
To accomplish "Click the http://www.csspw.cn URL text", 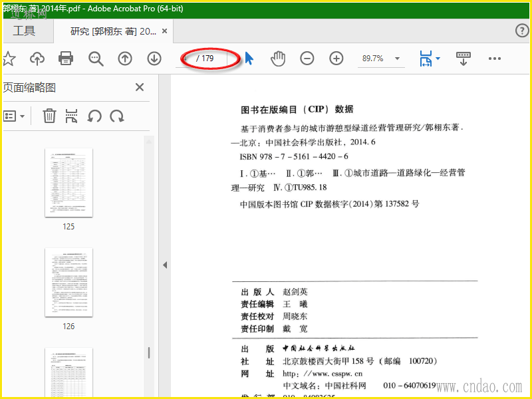I will pyautogui.click(x=323, y=374).
